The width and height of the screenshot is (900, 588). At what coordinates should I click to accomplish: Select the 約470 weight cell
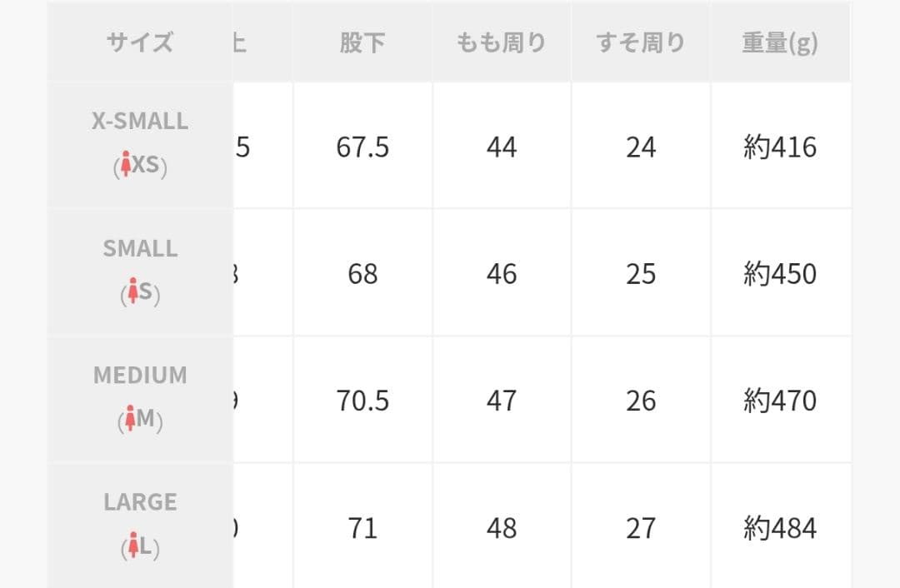[780, 401]
